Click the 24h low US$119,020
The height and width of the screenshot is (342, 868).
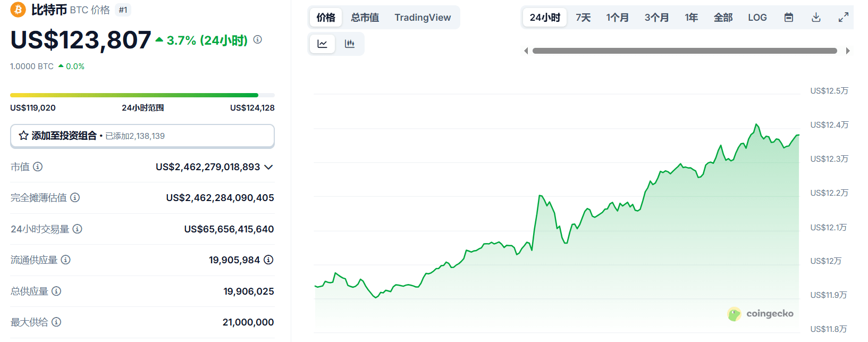pyautogui.click(x=33, y=108)
